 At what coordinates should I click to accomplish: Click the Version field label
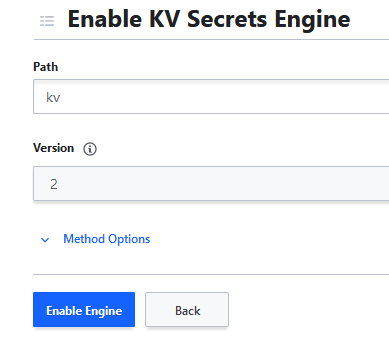[x=53, y=148]
